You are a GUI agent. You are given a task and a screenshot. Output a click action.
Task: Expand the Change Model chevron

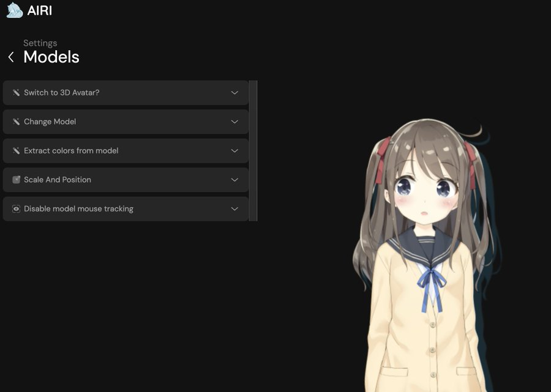[234, 122]
